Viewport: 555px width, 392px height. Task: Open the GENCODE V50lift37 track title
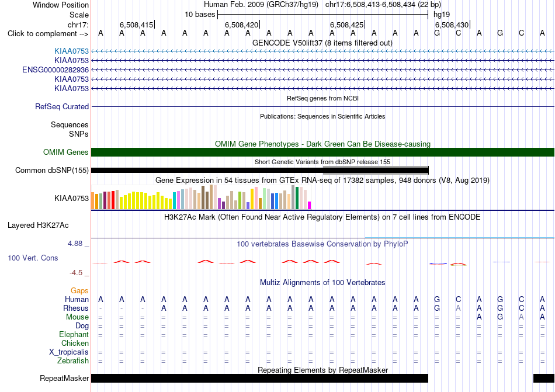coord(322,43)
